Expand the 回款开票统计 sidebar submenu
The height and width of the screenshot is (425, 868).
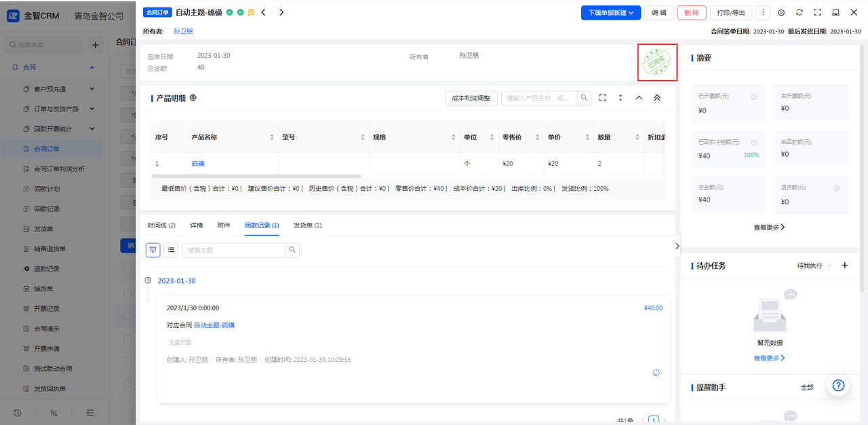tap(92, 129)
